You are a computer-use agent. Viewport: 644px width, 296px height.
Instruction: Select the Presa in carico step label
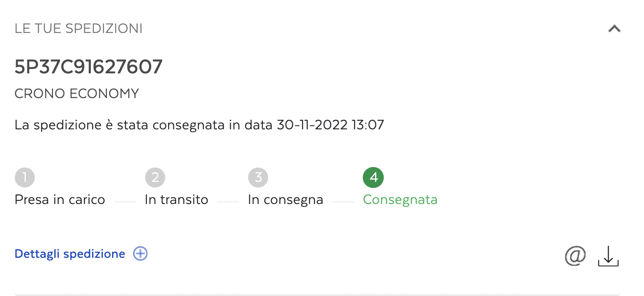(60, 200)
